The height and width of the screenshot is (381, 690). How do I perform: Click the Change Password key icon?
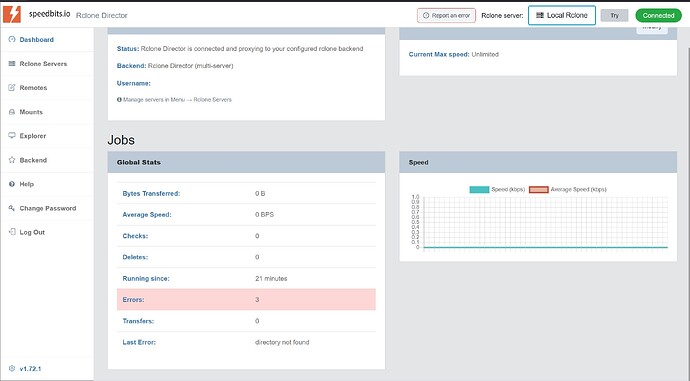tap(12, 208)
